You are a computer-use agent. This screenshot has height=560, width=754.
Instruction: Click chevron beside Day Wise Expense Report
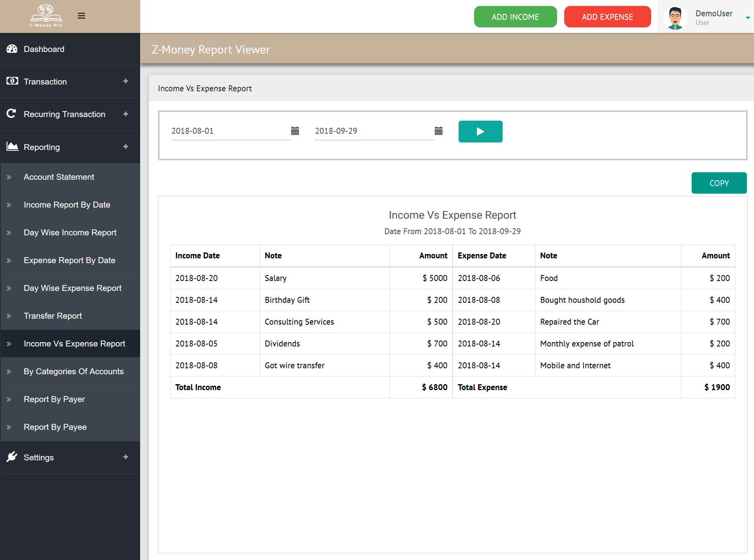coord(9,288)
